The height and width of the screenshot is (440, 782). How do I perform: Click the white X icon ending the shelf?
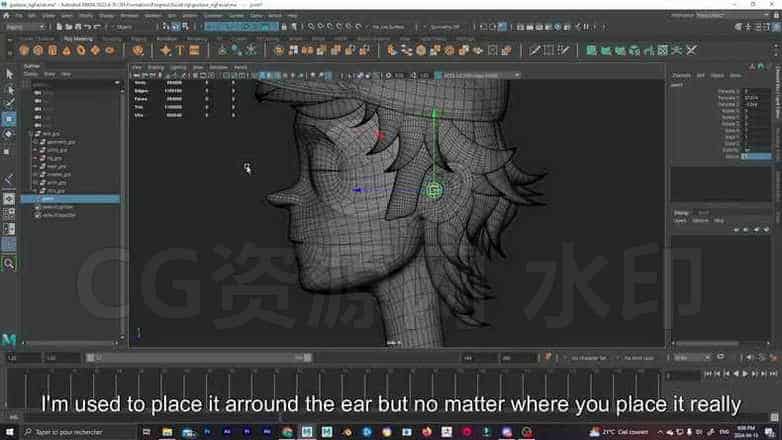(x=692, y=50)
